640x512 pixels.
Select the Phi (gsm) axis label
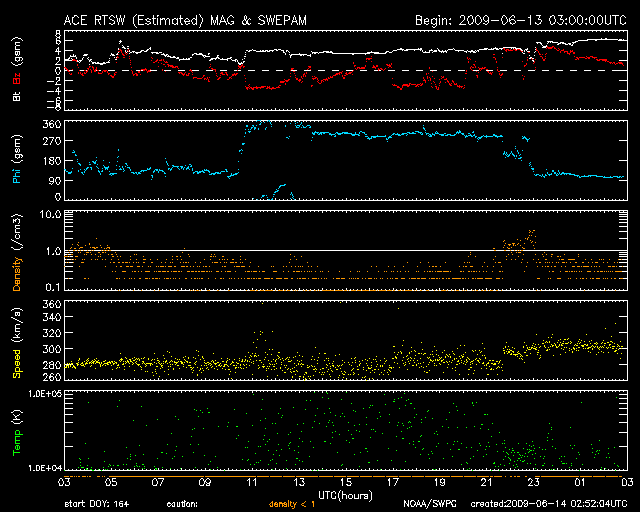point(17,162)
